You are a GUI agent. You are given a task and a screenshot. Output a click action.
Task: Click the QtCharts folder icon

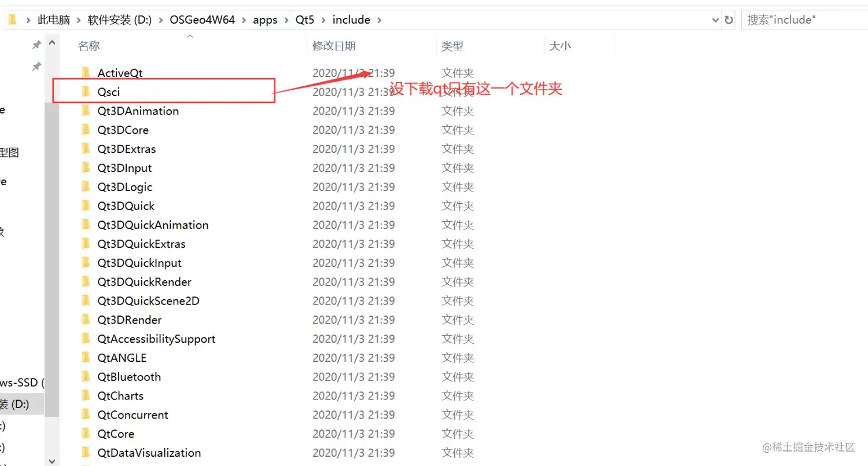tap(86, 395)
